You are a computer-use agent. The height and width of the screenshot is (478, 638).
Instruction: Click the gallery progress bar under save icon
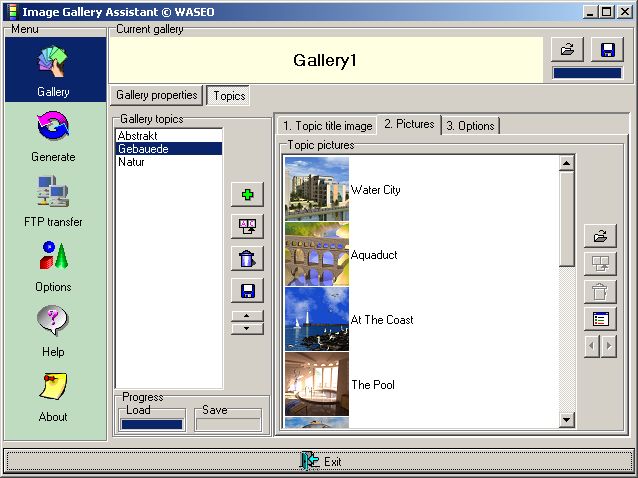(x=587, y=73)
